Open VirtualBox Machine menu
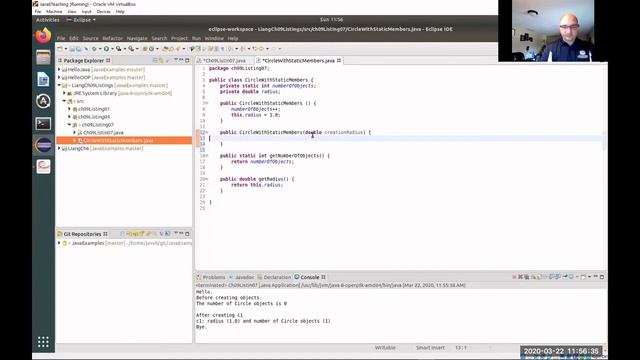Image resolution: width=640 pixels, height=360 pixels. coord(54,11)
